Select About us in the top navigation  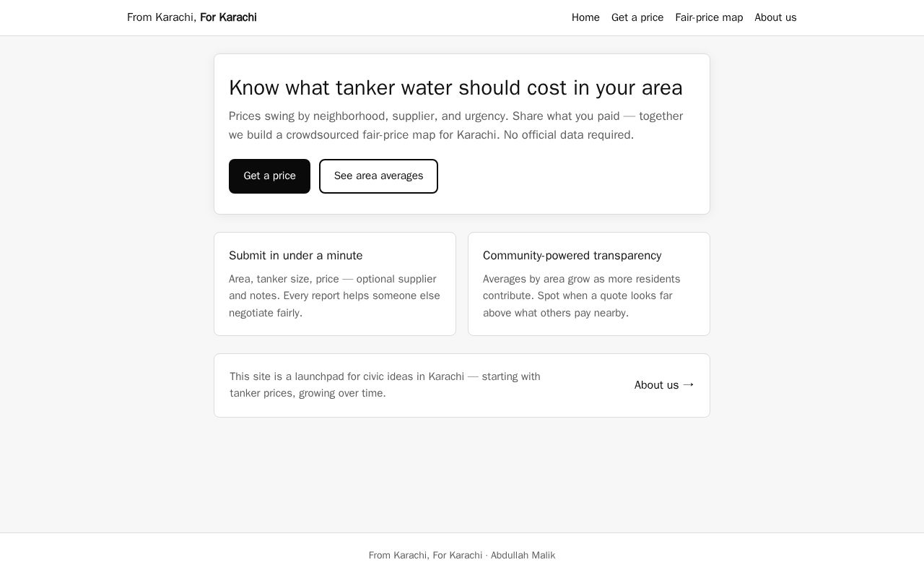coord(775,17)
